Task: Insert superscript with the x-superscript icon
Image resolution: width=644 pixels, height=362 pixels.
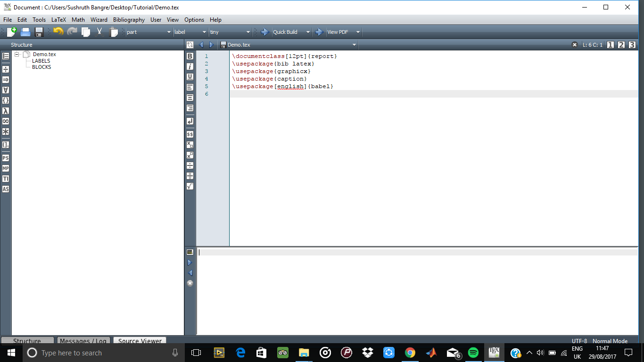Action: pyautogui.click(x=190, y=155)
